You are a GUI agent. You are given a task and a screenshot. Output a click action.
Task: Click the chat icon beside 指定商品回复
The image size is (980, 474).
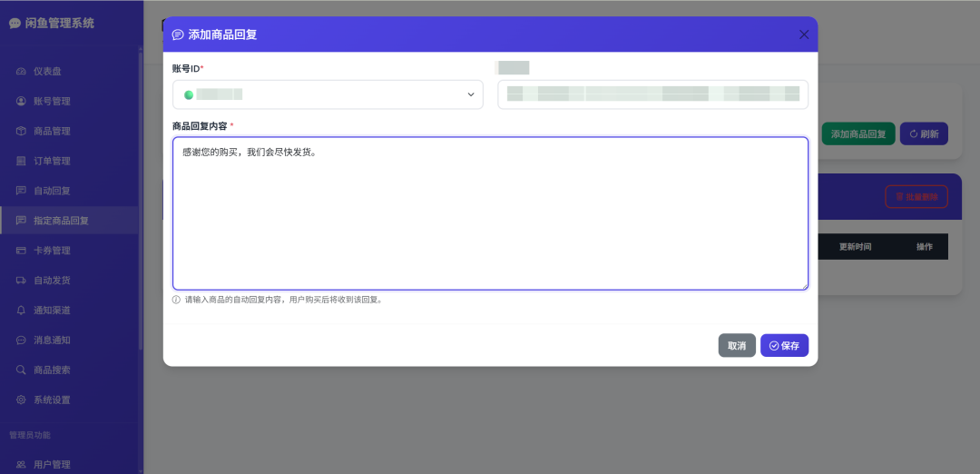[21, 221]
